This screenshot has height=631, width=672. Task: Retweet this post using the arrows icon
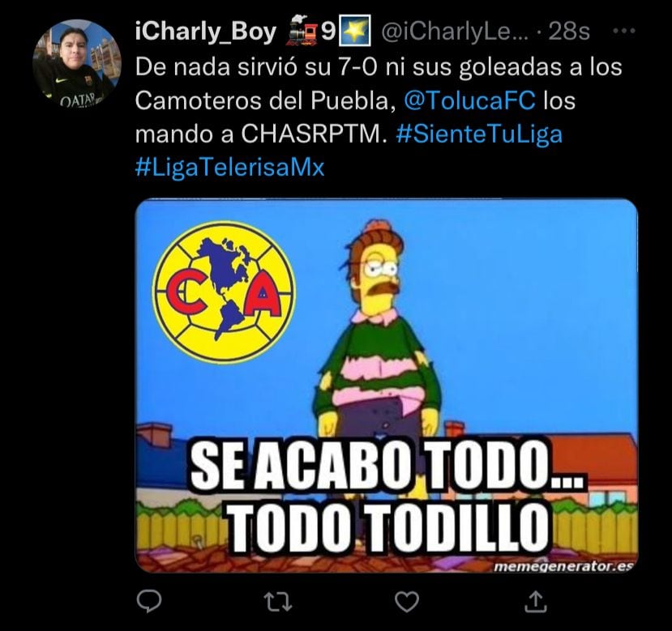278,602
